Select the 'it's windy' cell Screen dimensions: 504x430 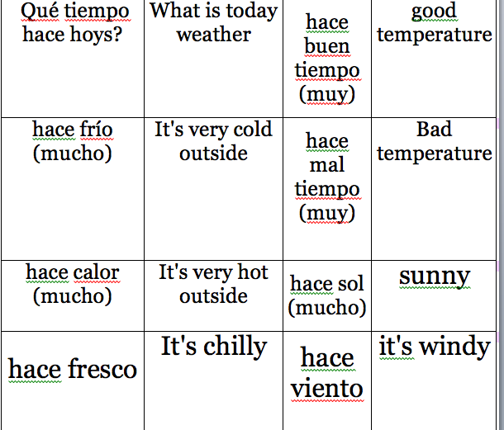pyautogui.click(x=434, y=346)
